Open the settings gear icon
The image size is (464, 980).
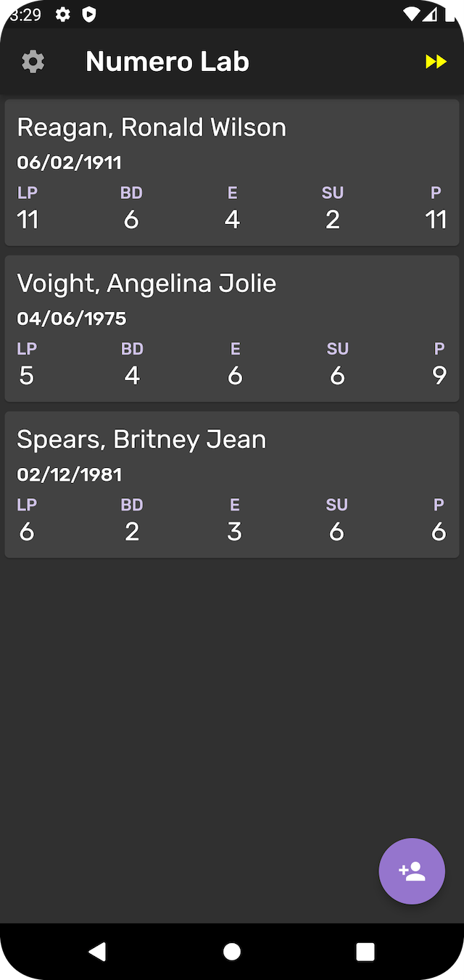point(33,61)
